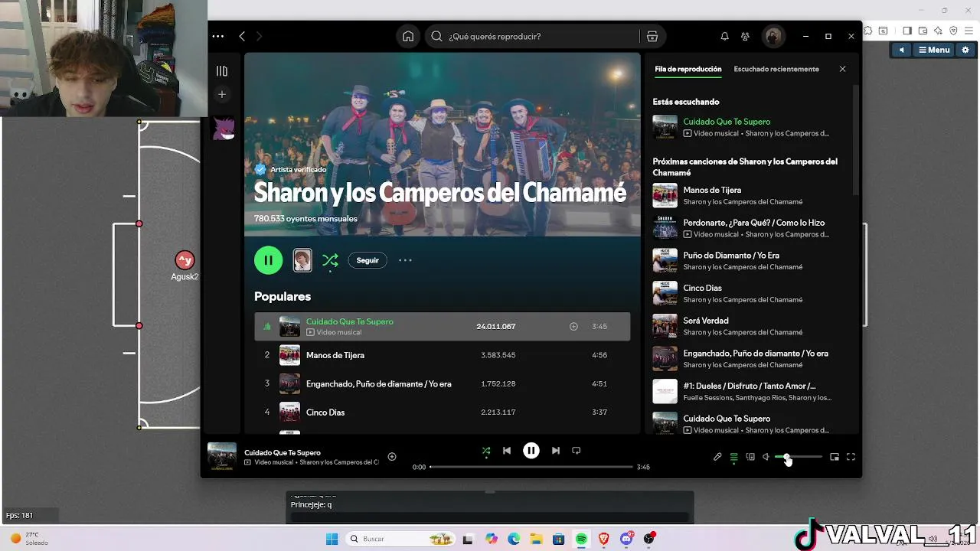Toggle the browser sidebar panel icon

[x=907, y=31]
